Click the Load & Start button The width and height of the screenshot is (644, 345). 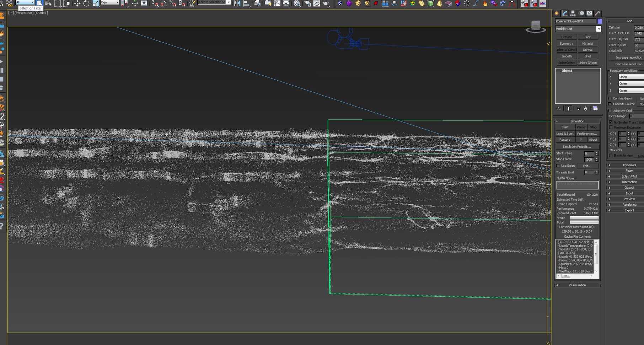pos(565,134)
